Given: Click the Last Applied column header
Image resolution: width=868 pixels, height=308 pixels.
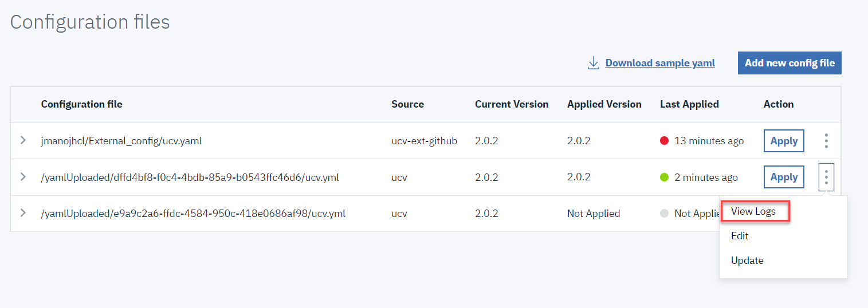Looking at the screenshot, I should point(689,104).
